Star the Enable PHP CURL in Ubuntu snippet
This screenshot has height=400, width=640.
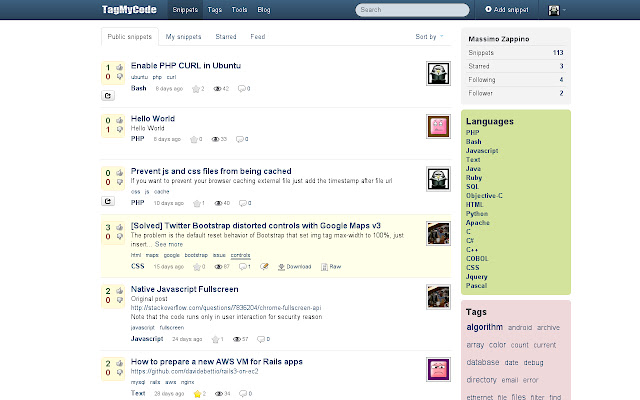pos(198,88)
